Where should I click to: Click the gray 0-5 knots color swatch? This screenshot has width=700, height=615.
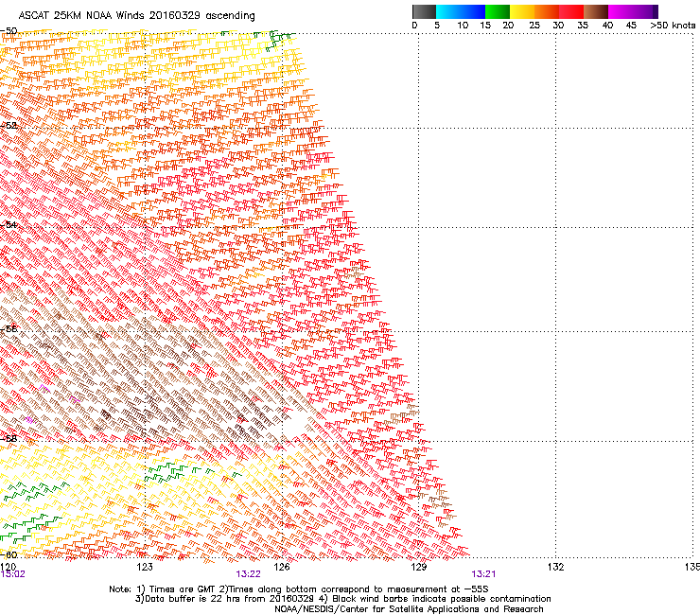click(424, 11)
